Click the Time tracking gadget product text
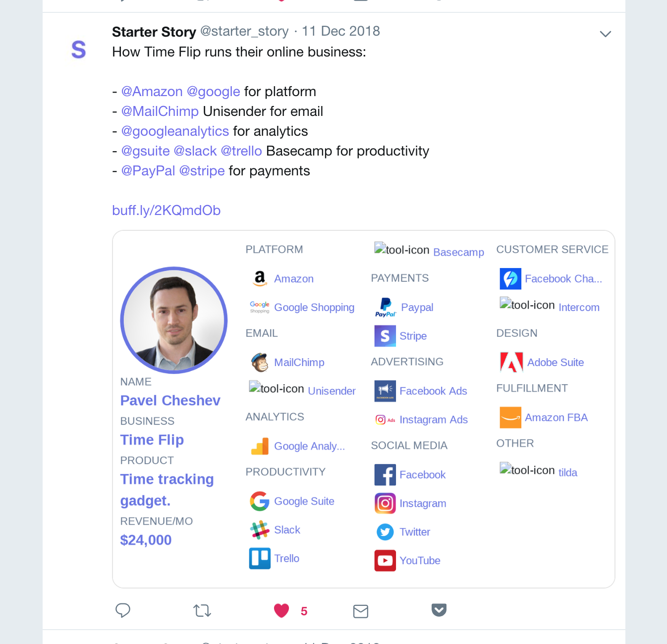The width and height of the screenshot is (667, 644). 167,490
